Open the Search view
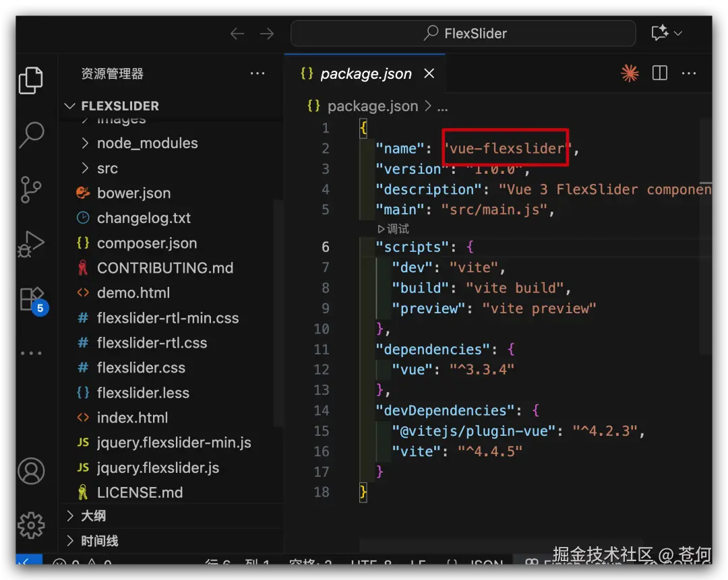 click(x=31, y=135)
